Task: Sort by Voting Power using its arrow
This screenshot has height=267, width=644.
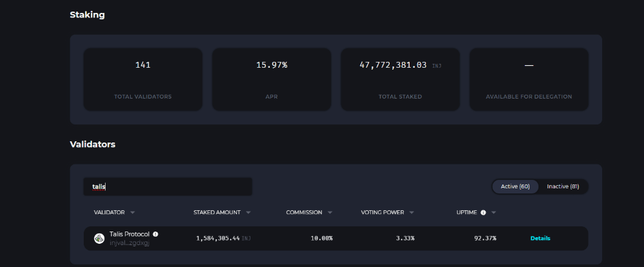Action: (x=412, y=212)
